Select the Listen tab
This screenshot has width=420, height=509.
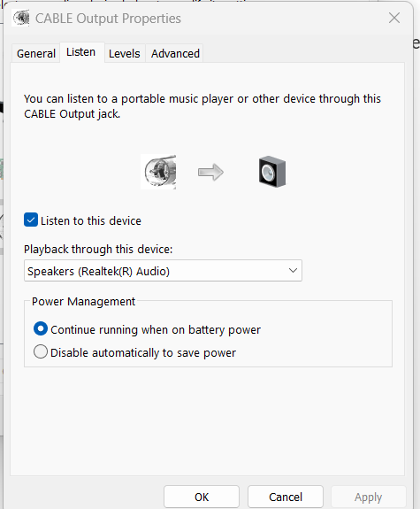pyautogui.click(x=81, y=52)
